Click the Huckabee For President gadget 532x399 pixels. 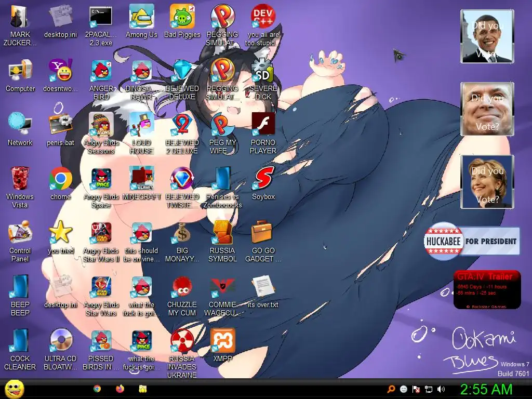point(472,241)
